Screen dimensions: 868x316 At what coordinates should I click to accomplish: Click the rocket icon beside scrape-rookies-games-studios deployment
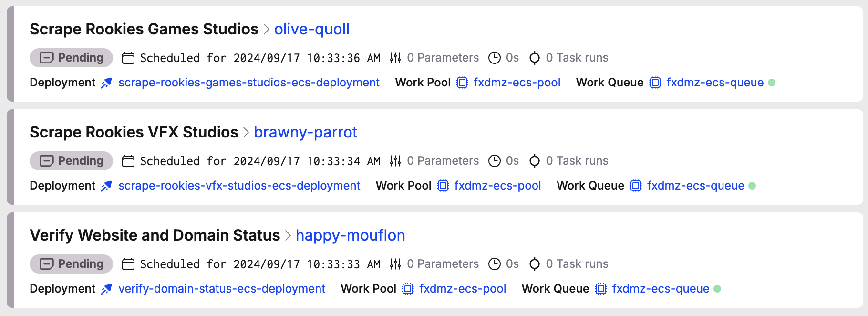point(106,83)
